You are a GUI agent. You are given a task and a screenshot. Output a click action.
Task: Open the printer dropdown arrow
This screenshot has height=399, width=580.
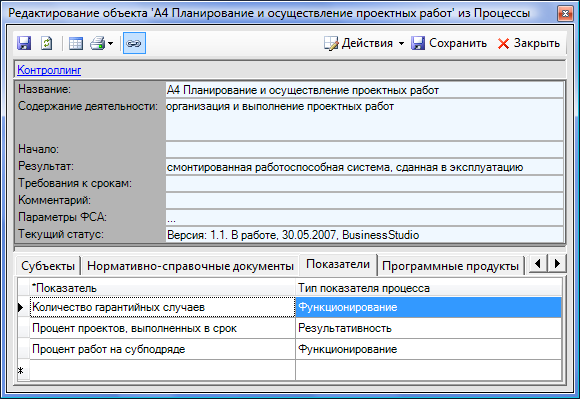tap(110, 44)
